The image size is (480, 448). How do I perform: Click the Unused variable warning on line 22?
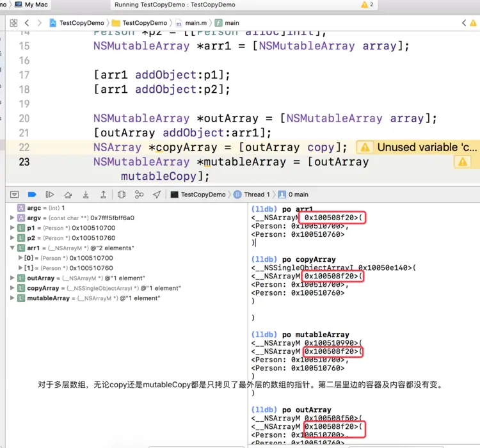417,147
